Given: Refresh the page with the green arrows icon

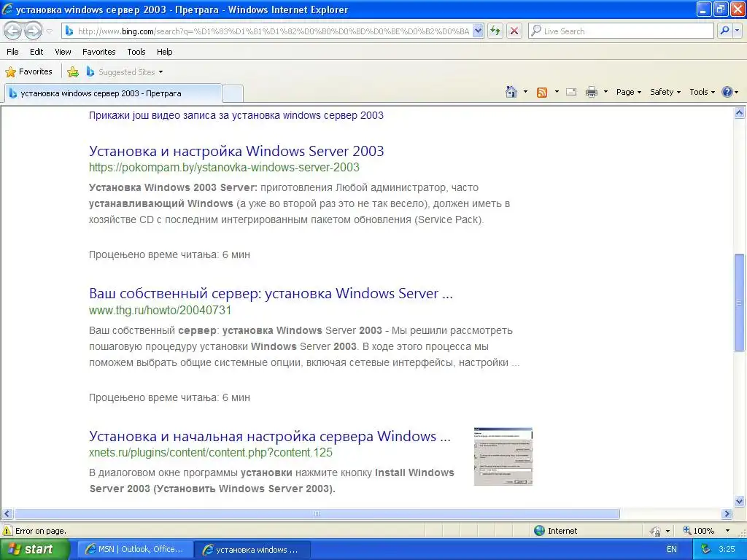Looking at the screenshot, I should pos(495,31).
